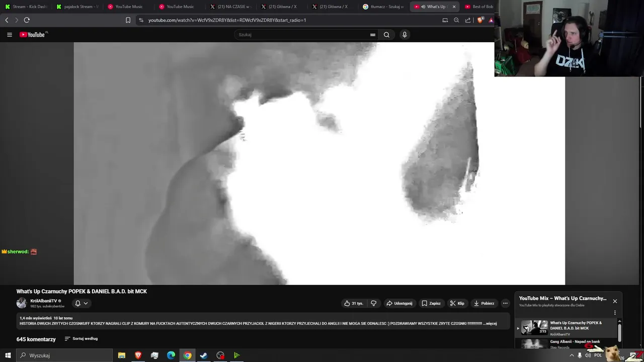Open the volume speaker icon in system tray

[x=588, y=355]
